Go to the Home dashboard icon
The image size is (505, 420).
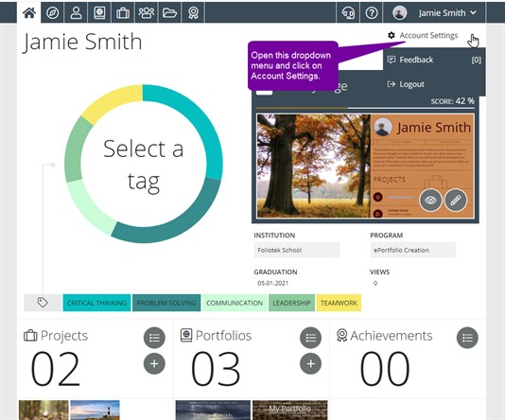point(29,13)
